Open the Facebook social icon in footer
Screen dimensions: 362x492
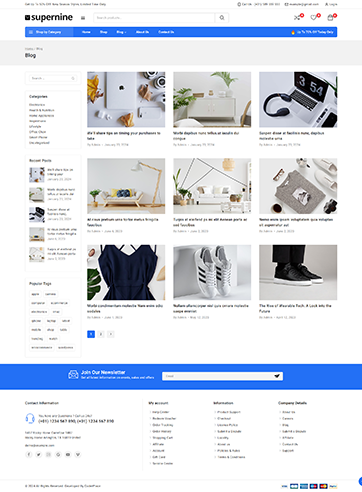point(29,454)
